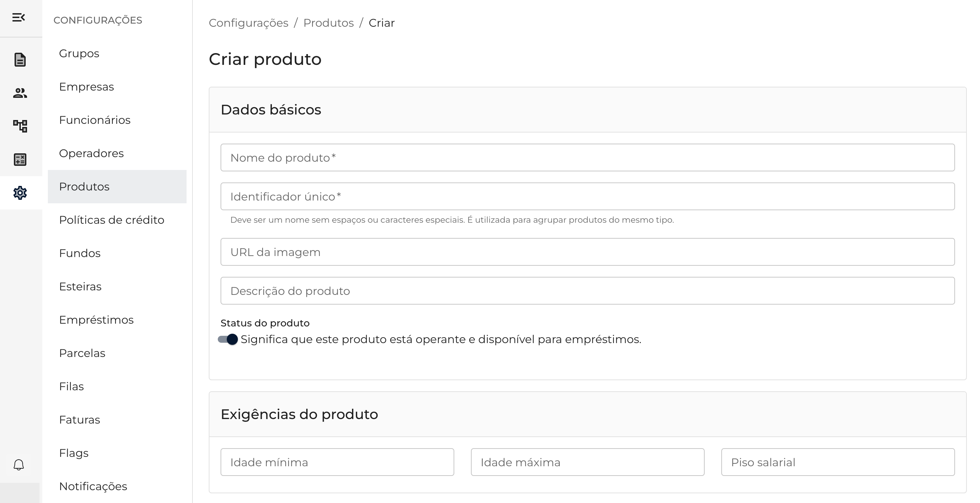Click the Piso salarial field
The image size is (980, 503).
[838, 462]
